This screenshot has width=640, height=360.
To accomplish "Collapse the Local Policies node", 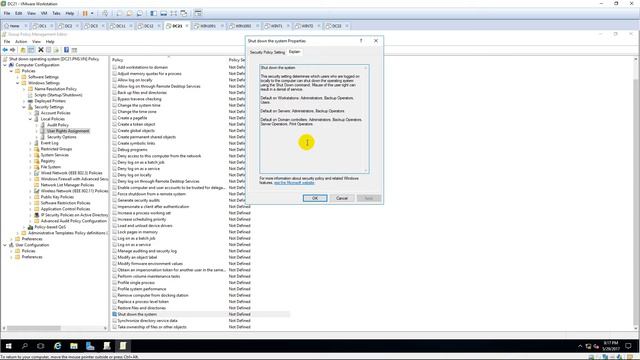I will click(30, 119).
